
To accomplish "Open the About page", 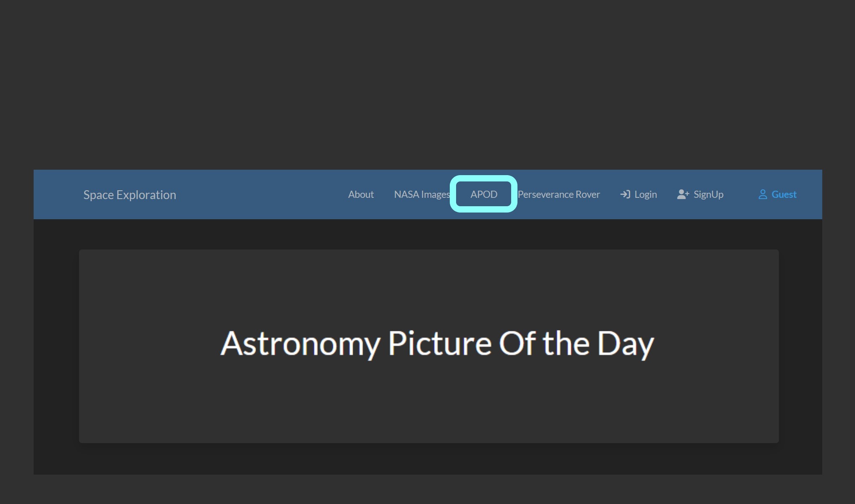I will [361, 194].
